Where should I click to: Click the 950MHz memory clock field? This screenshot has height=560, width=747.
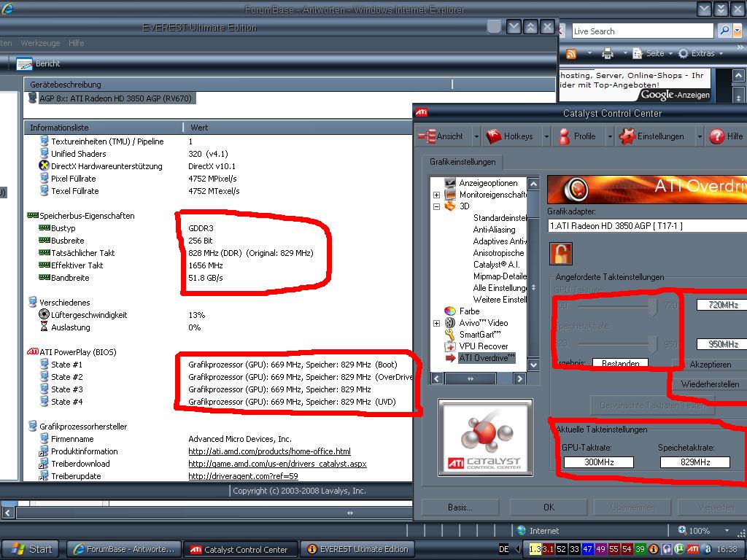pos(721,344)
